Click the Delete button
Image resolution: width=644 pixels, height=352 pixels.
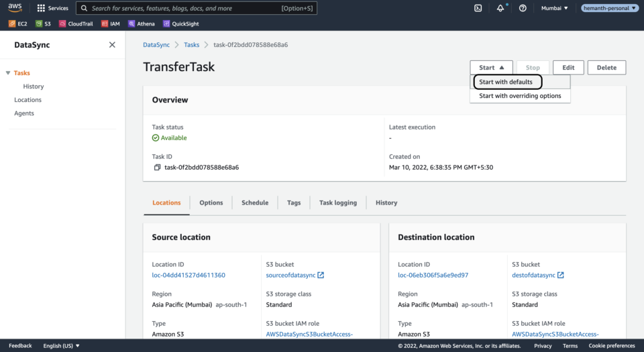[606, 68]
